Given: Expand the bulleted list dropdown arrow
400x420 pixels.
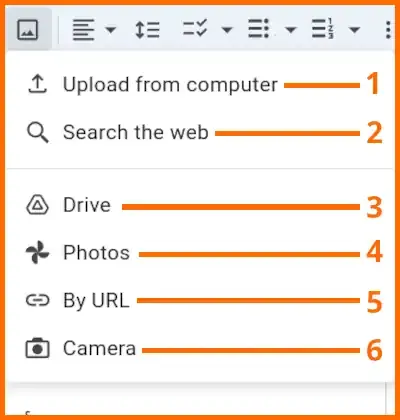Looking at the screenshot, I should coord(291,30).
